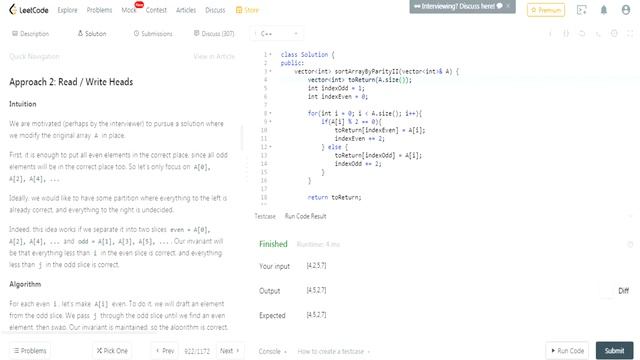
Task: Collapse code fold at line 3
Action: 270,71
